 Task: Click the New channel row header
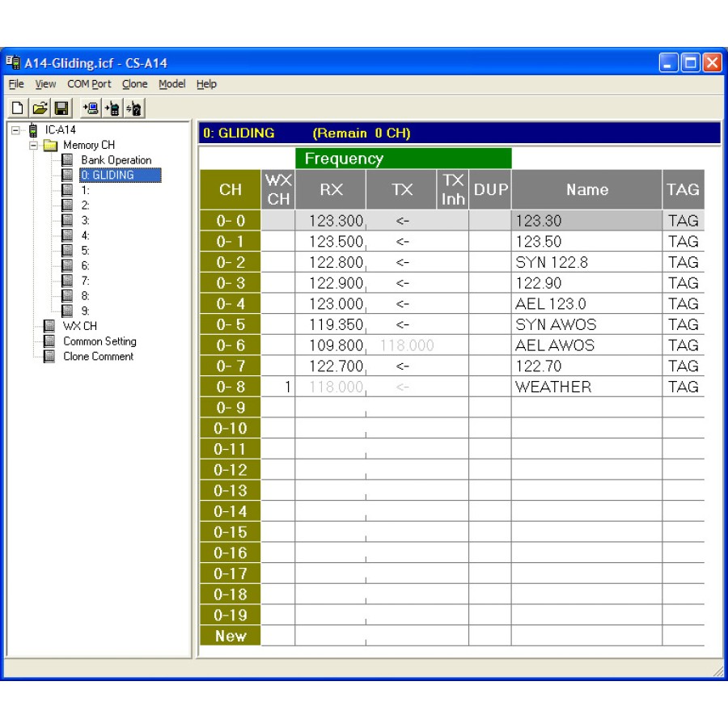(x=231, y=636)
